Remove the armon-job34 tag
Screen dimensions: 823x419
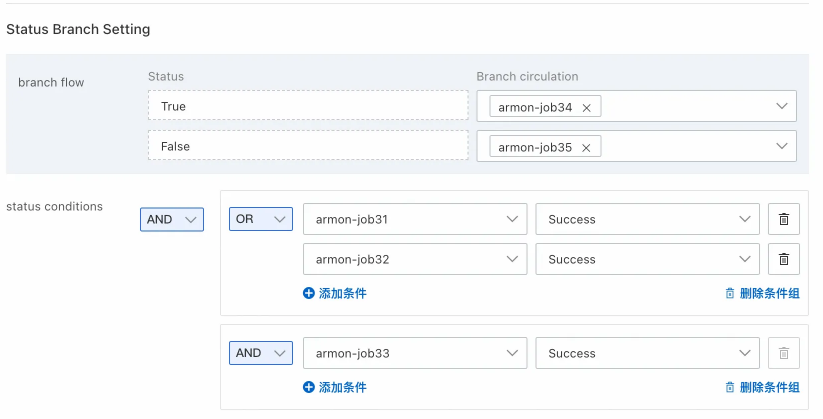coord(586,107)
